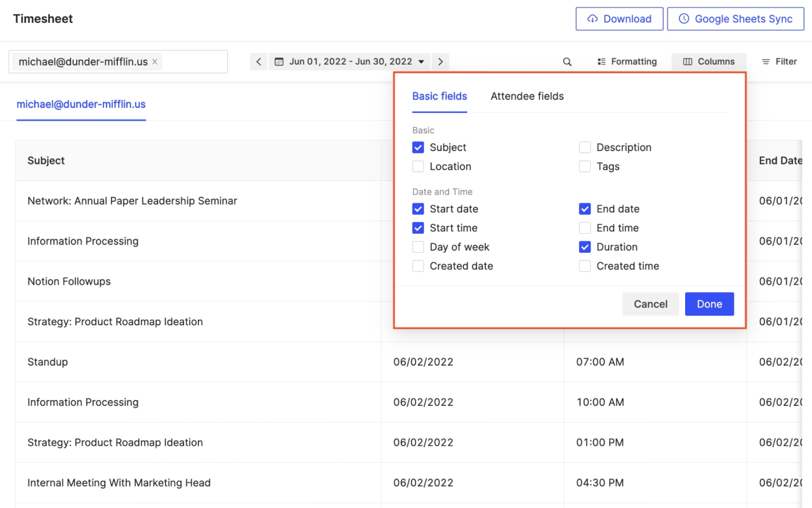This screenshot has height=508, width=812.
Task: Uncheck the Start date checkbox
Action: coord(418,209)
